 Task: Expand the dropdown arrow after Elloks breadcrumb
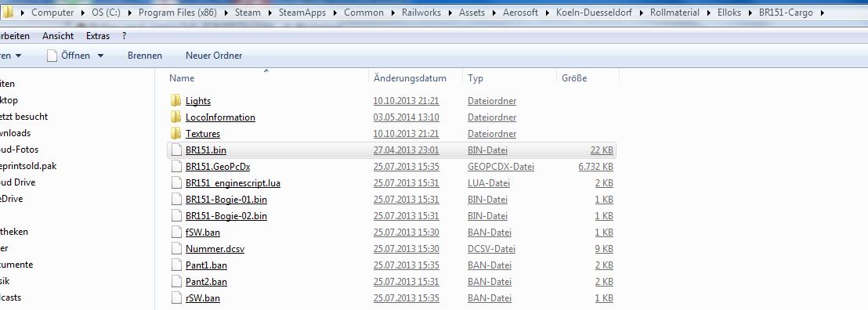[750, 13]
